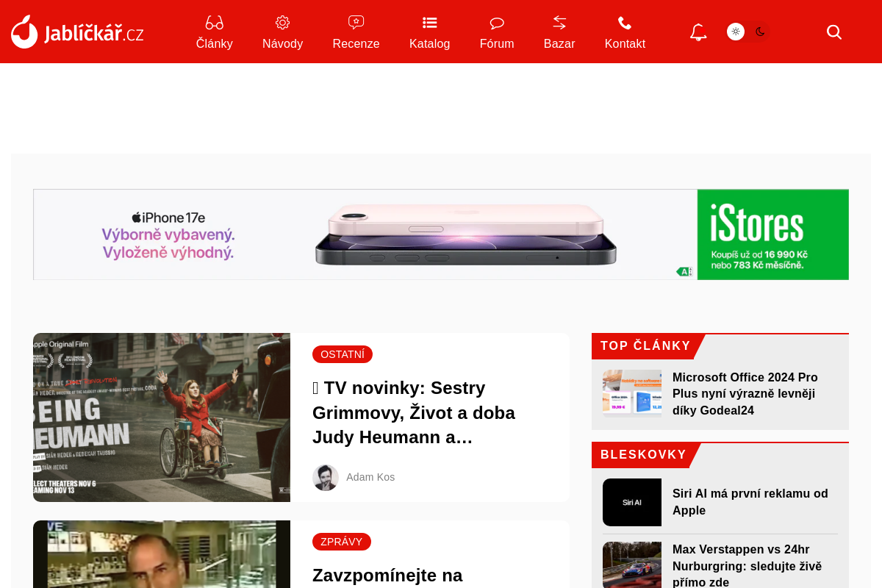Viewport: 882px width, 588px height.
Task: Open notifications with the bell icon
Action: point(698,32)
